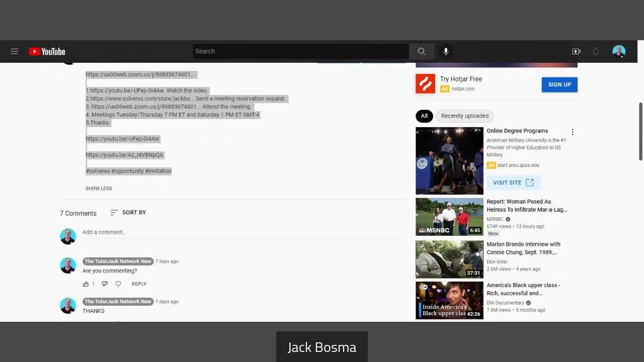Screen dimensions: 644x362
Task: Click the user avatar beside Add a comment
Action: point(68,236)
